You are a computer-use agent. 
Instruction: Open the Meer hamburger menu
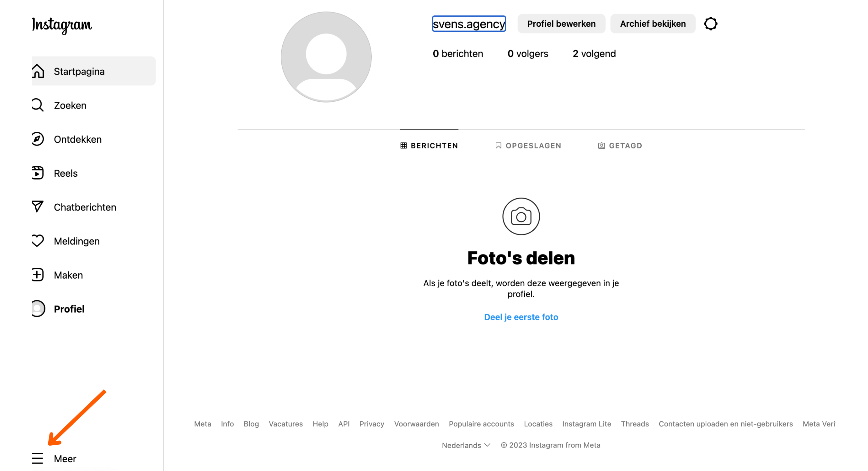(37, 458)
